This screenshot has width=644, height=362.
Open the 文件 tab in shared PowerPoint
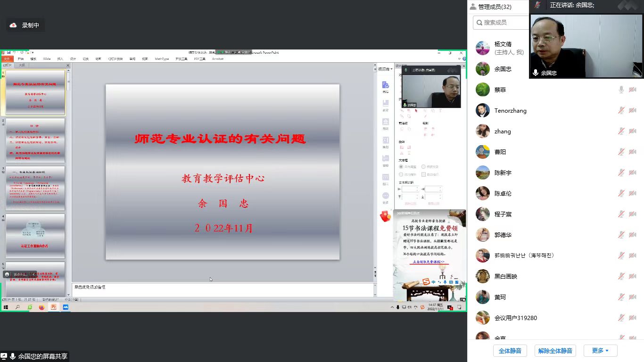point(7,59)
